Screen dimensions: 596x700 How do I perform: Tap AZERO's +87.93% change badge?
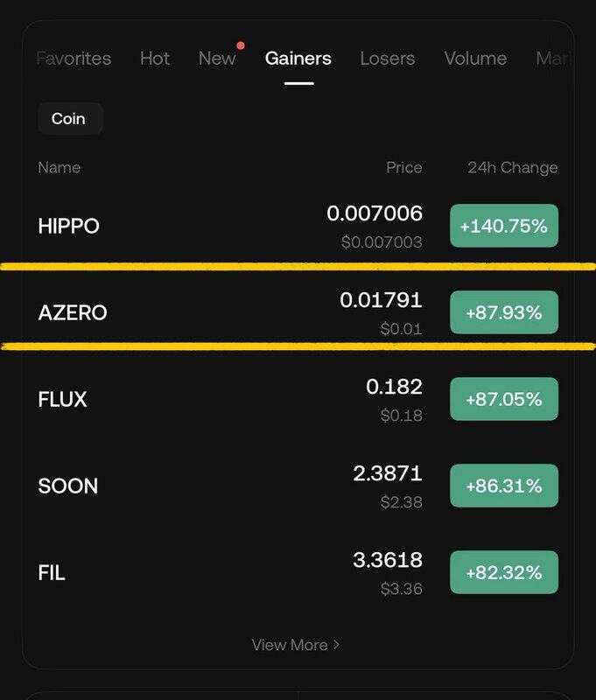tap(504, 312)
